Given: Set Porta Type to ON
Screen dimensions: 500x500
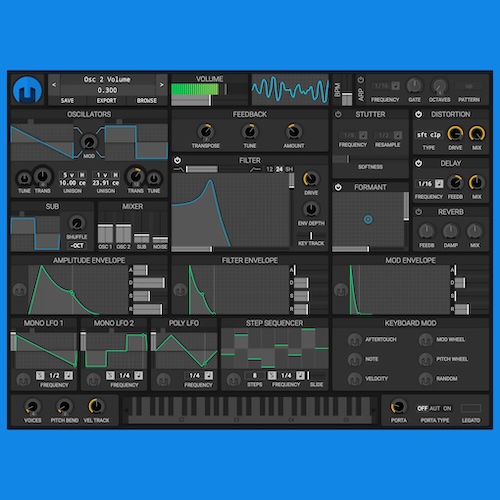Looking at the screenshot, I should pyautogui.click(x=447, y=408).
